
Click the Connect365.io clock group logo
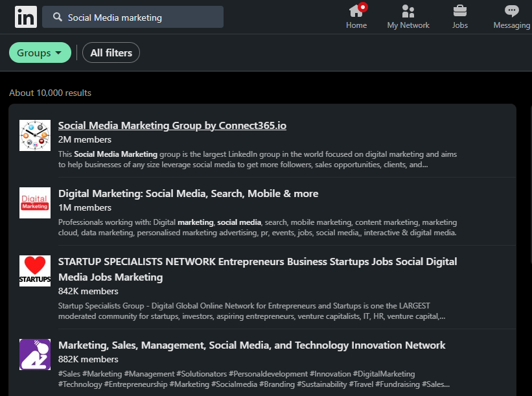coord(35,135)
